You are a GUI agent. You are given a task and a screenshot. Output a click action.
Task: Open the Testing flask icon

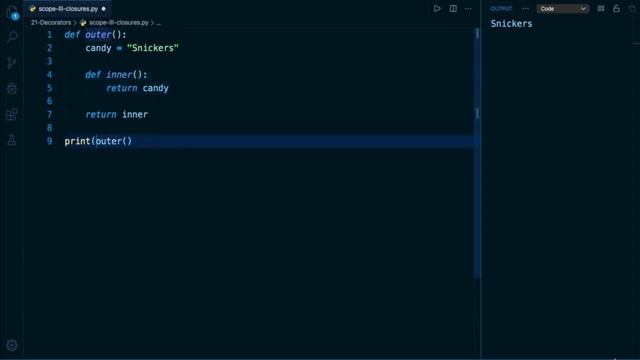(12, 140)
